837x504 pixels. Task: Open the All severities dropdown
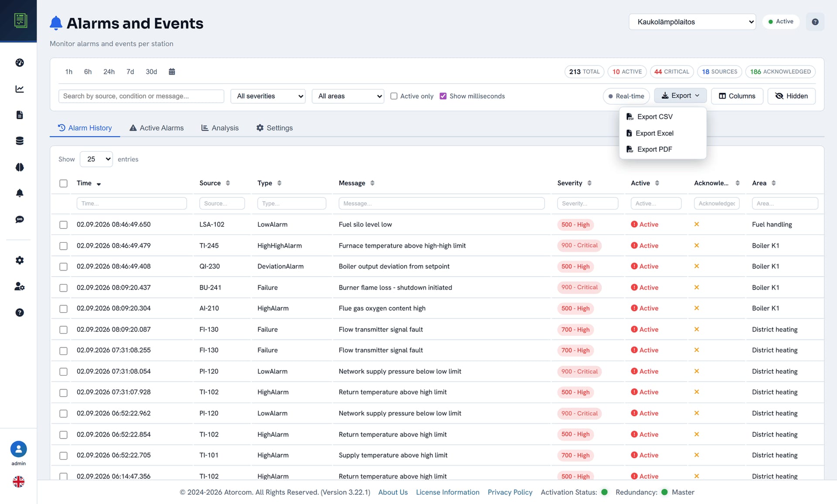coord(268,96)
